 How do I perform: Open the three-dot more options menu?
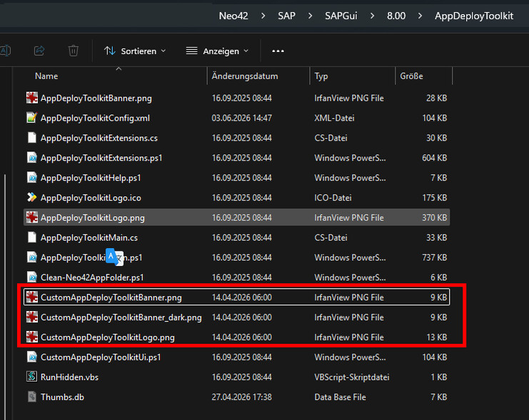point(278,51)
